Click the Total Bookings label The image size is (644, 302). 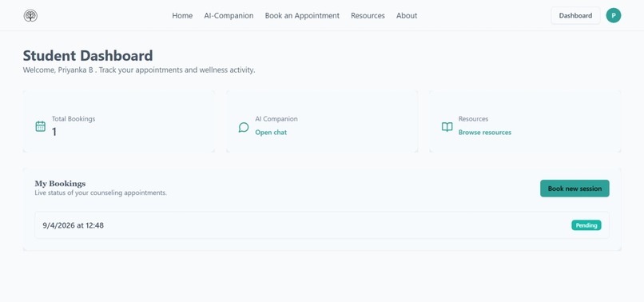tap(74, 119)
